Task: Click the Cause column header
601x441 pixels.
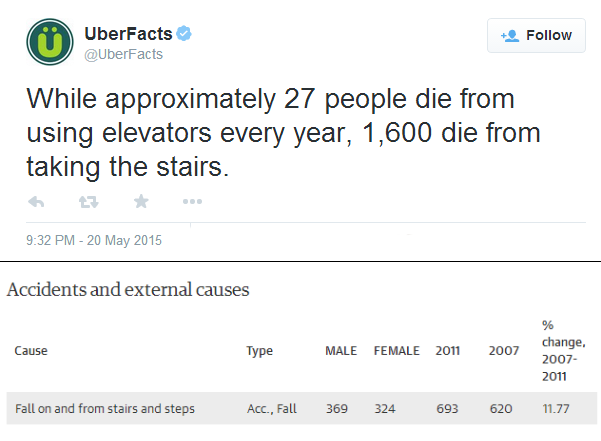Action: [x=31, y=351]
